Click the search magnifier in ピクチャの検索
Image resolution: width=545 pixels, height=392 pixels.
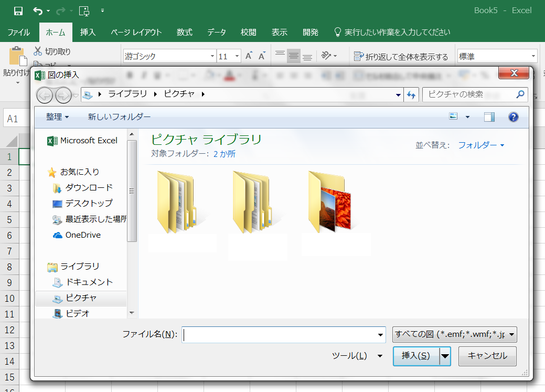point(520,94)
